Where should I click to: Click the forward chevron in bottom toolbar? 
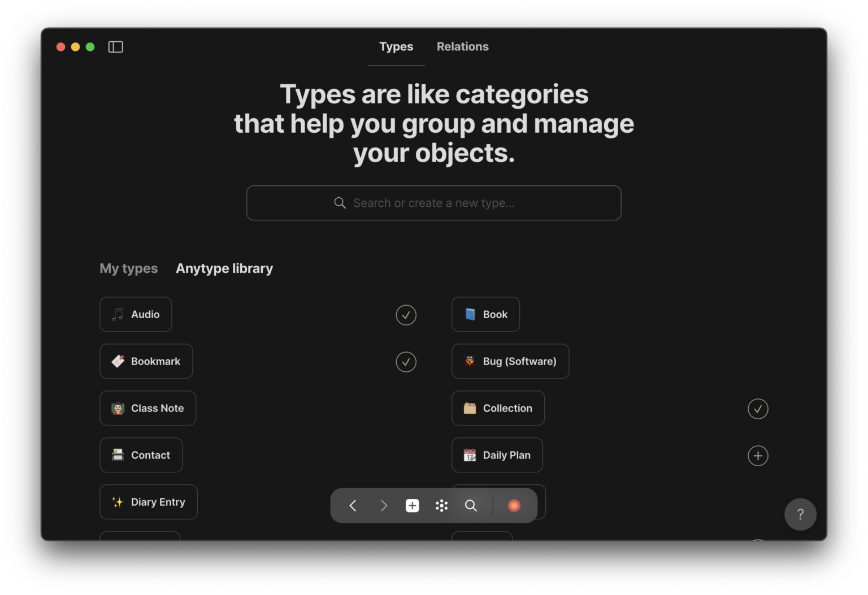(x=384, y=505)
